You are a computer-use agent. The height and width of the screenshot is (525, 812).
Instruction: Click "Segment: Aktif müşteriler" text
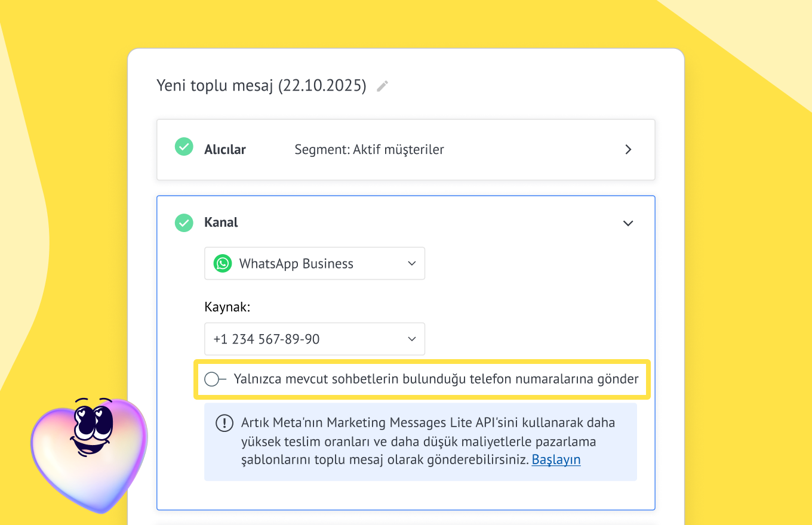[x=369, y=150]
